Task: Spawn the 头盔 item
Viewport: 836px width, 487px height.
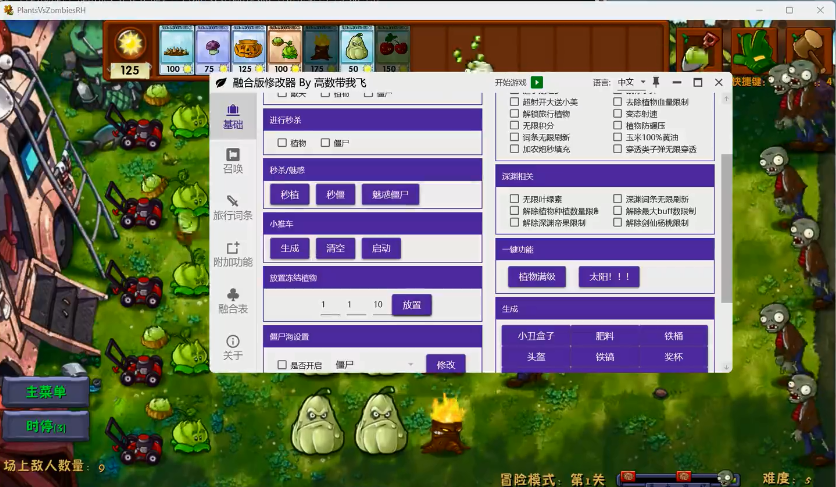Action: (x=536, y=357)
